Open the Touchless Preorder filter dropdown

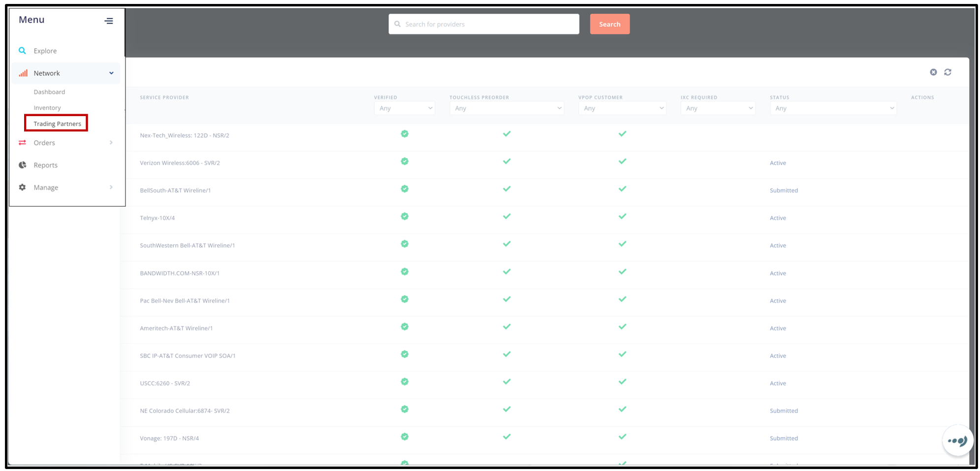pos(506,108)
